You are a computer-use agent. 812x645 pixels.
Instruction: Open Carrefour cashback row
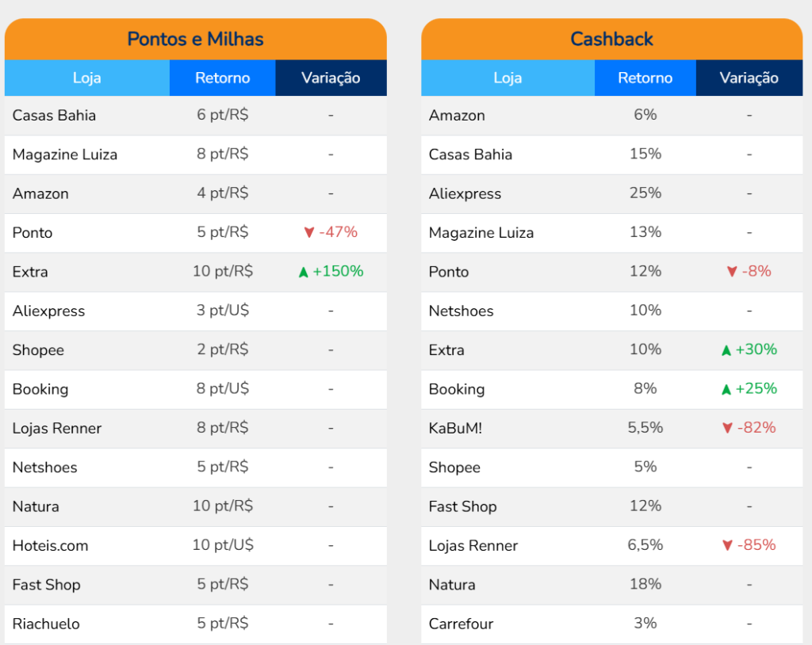point(461,624)
